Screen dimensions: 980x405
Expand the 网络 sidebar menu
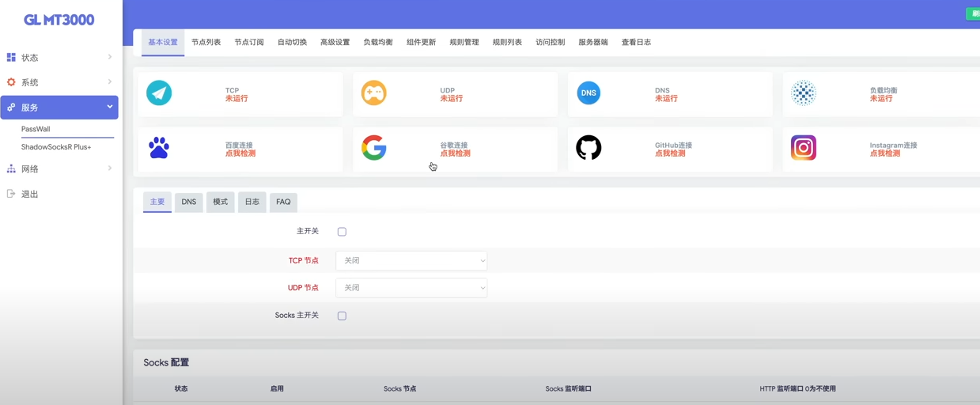click(x=59, y=169)
